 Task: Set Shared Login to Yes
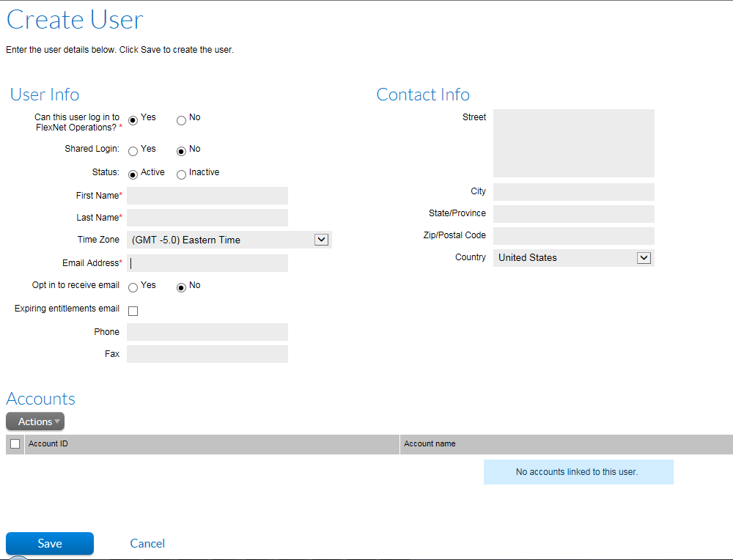[x=133, y=152]
